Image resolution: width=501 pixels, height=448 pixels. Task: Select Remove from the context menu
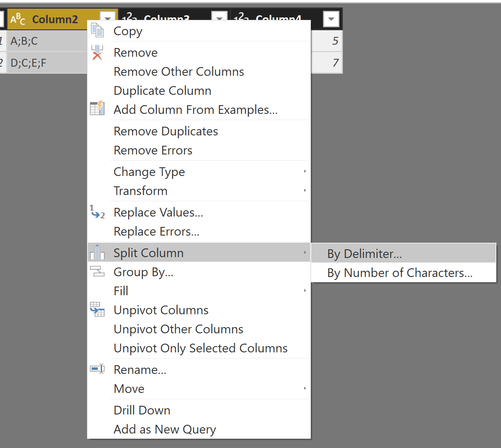199,53
